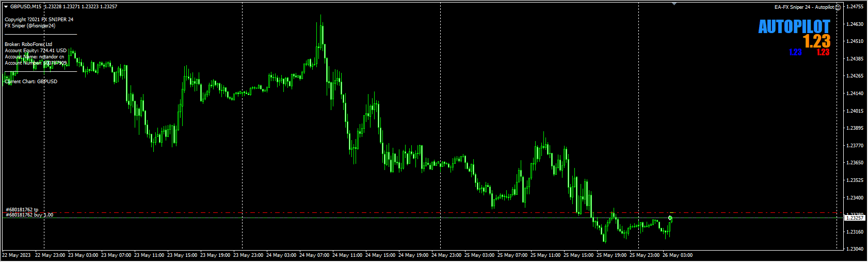This screenshot has height=262, width=868.
Task: Click the 25 May 11:00 time axis label
Action: point(545,255)
